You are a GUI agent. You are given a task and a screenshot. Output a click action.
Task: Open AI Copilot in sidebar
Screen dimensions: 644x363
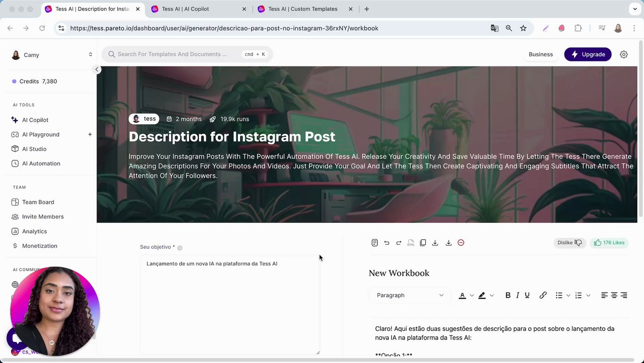tap(35, 120)
